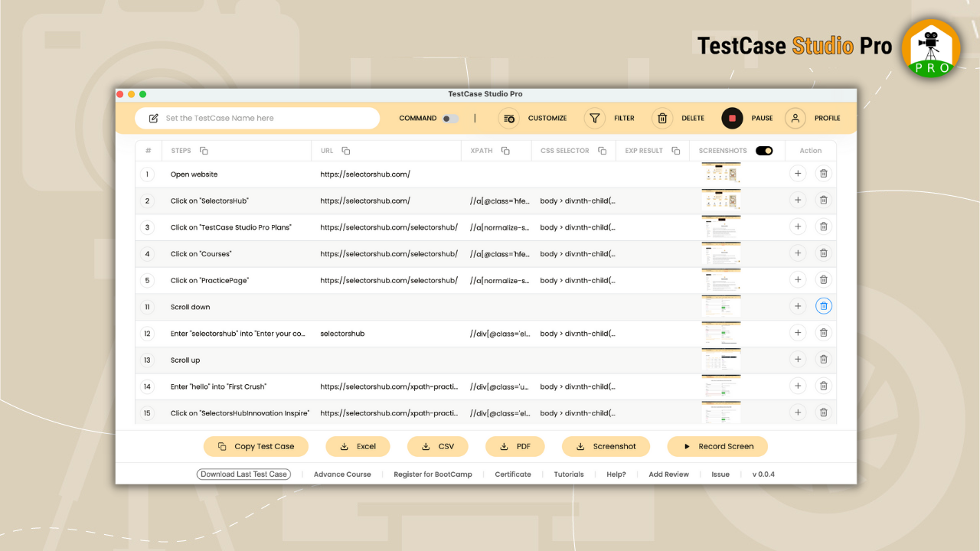Delete step 2 using its trash icon
The width and height of the screenshot is (980, 551).
click(824, 200)
